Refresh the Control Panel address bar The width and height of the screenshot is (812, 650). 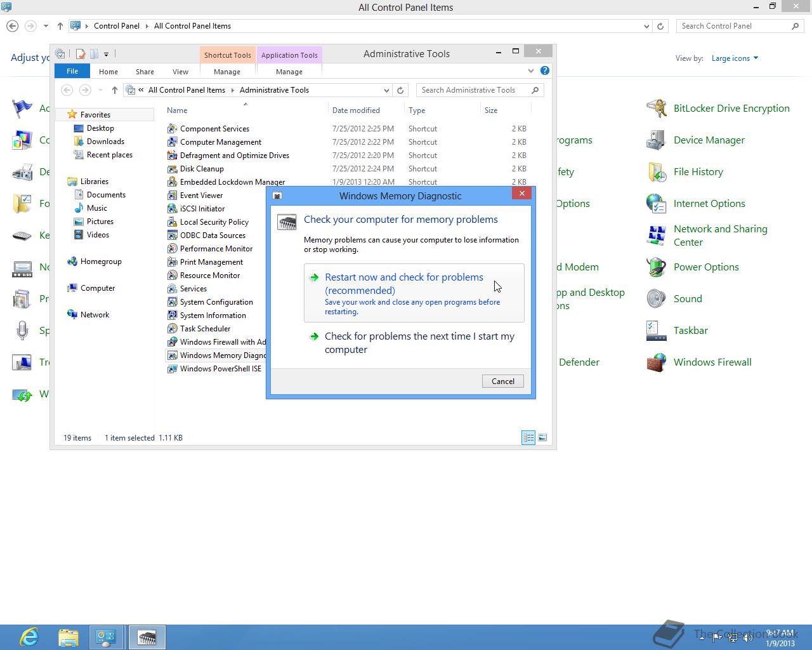tap(660, 26)
